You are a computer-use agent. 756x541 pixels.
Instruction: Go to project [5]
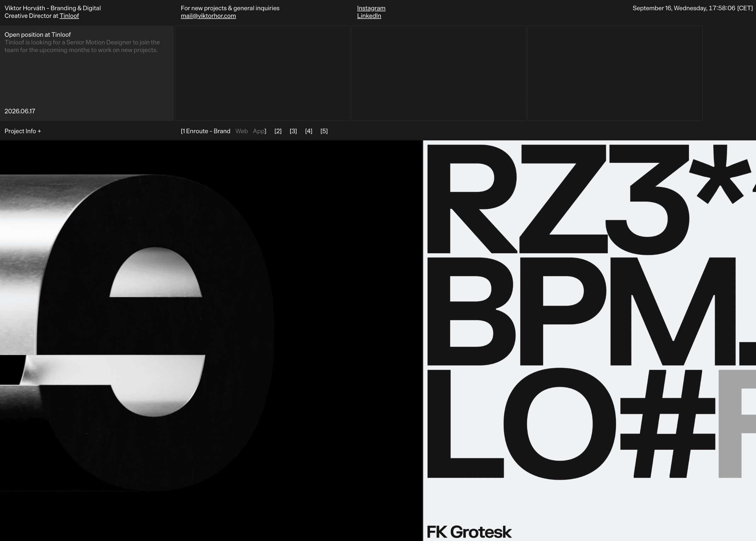324,131
